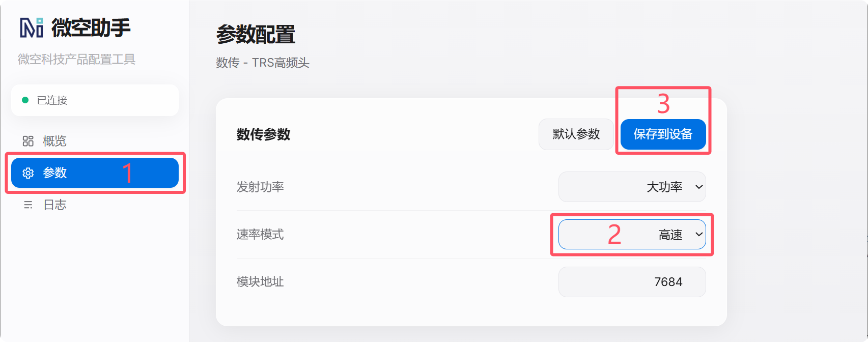
Task: Click the 模块地址 input field showing 7684
Action: tap(632, 282)
